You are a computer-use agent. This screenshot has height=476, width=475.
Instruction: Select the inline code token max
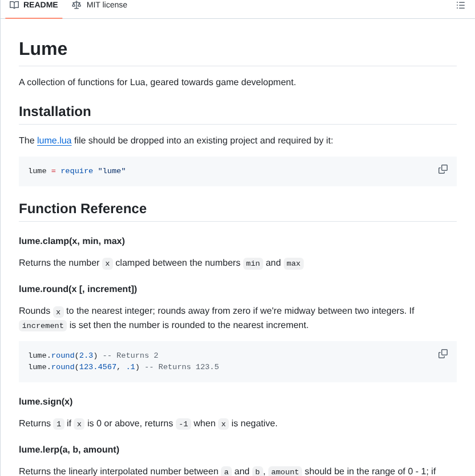[293, 263]
